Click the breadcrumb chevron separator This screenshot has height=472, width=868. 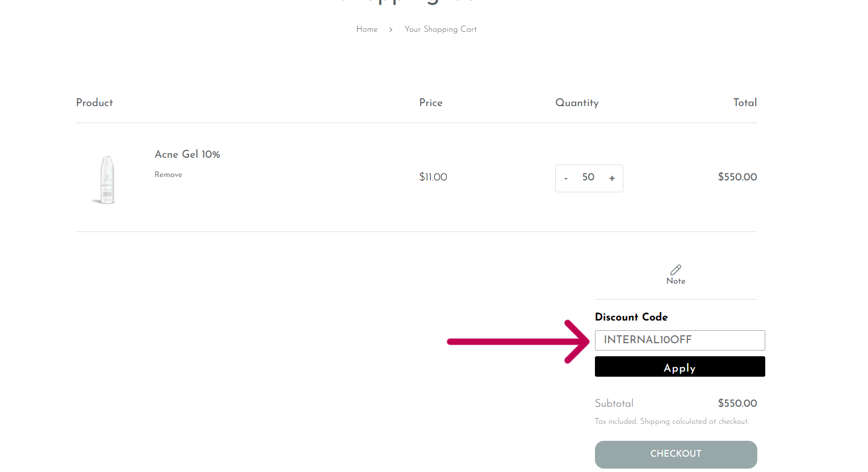tap(391, 29)
